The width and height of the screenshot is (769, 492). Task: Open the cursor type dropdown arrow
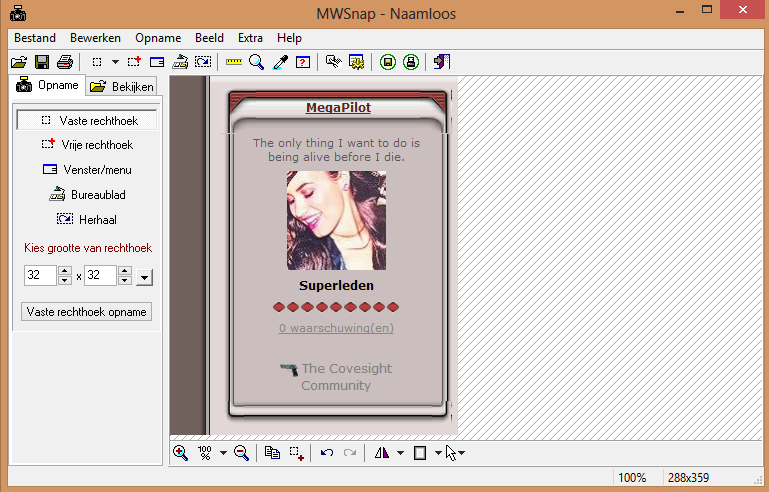tap(461, 453)
